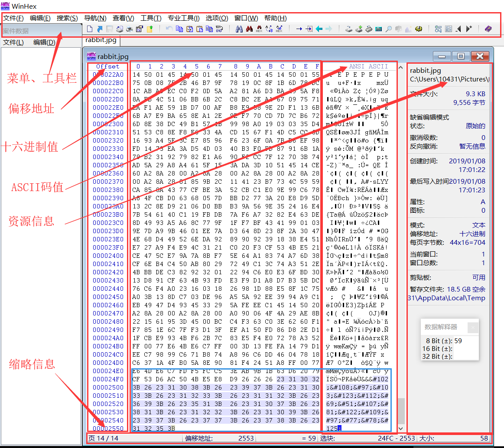504x448 pixels.
Task: Click offset row 00002400
Action: point(108,256)
